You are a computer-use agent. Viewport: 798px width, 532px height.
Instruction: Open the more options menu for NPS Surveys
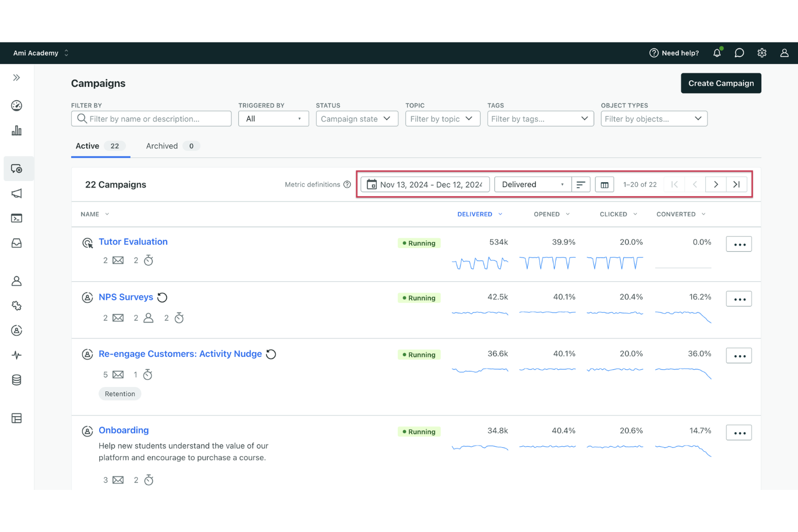739,299
